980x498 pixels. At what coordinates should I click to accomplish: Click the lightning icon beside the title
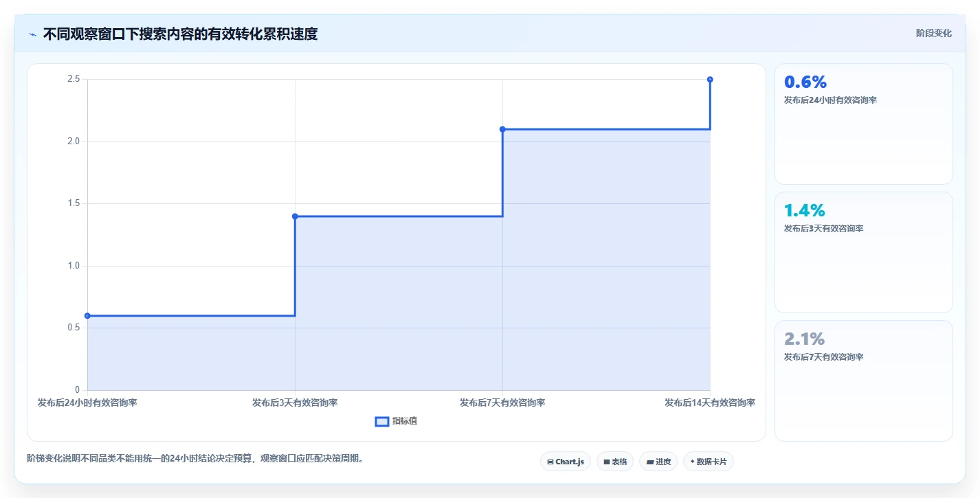point(33,34)
